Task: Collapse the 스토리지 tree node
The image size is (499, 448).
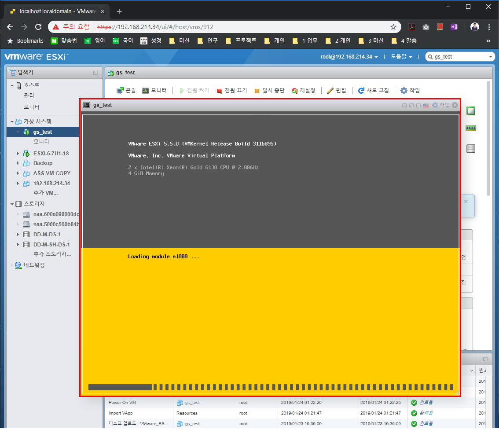Action: [x=12, y=204]
